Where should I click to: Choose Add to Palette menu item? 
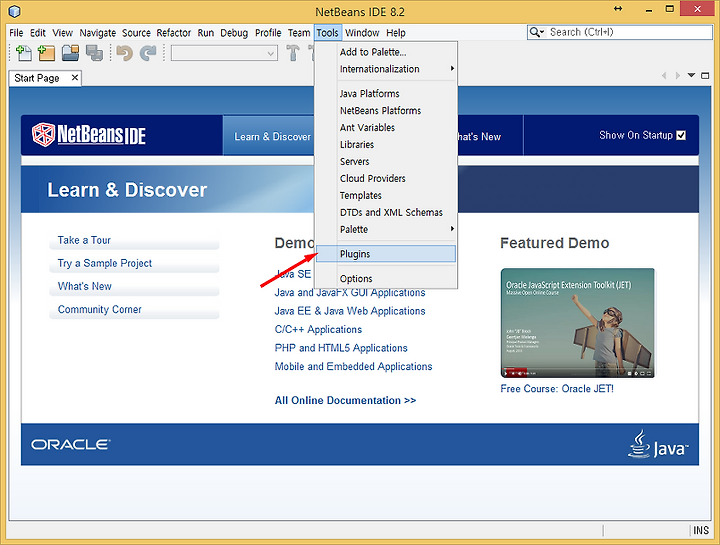point(386,52)
